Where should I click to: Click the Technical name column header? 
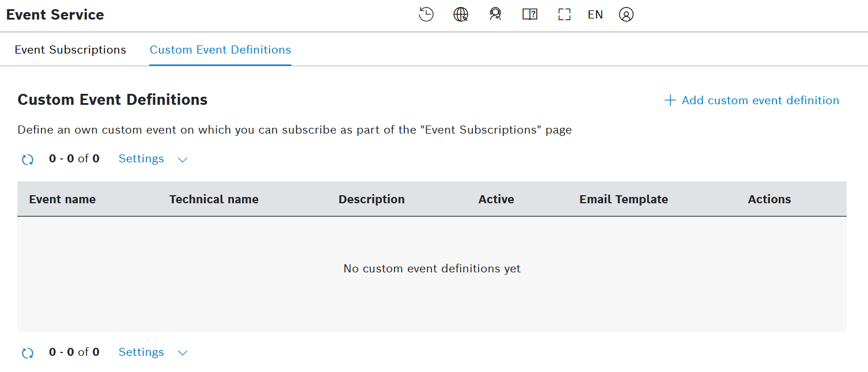214,199
